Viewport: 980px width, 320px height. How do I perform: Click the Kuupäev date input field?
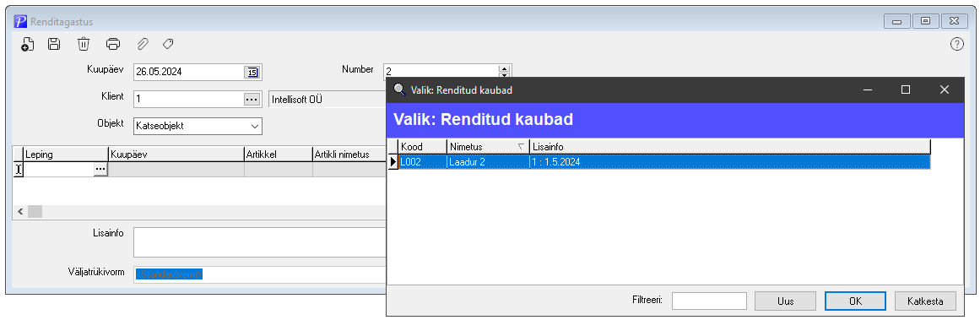[189, 72]
